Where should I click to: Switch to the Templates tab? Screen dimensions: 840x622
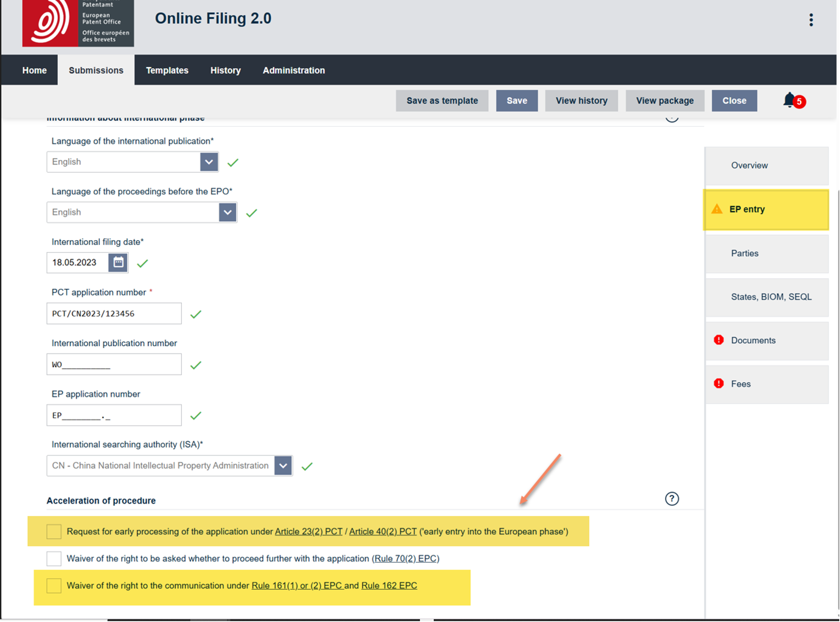167,70
